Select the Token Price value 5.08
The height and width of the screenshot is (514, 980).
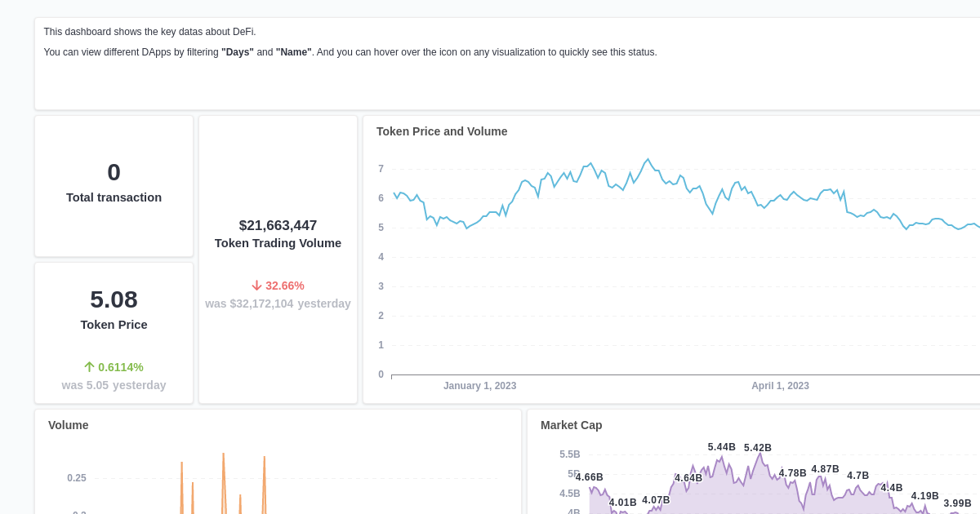coord(114,299)
